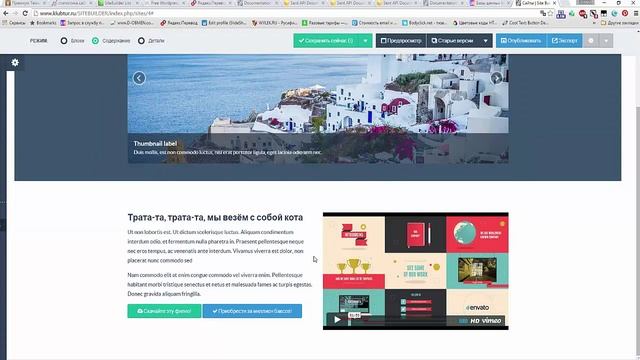640x360 pixels.
Task: Open the Edit profile bookmark
Action: [224, 23]
